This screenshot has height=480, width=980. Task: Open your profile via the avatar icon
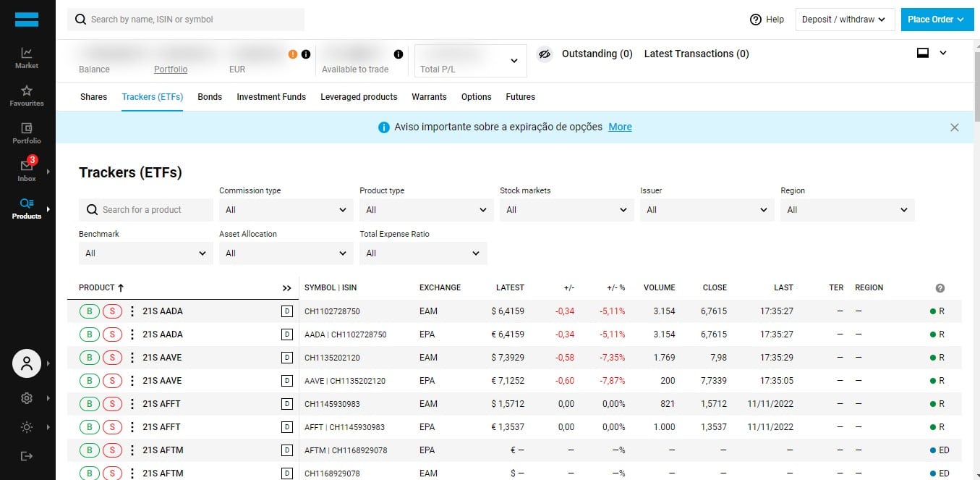(26, 363)
